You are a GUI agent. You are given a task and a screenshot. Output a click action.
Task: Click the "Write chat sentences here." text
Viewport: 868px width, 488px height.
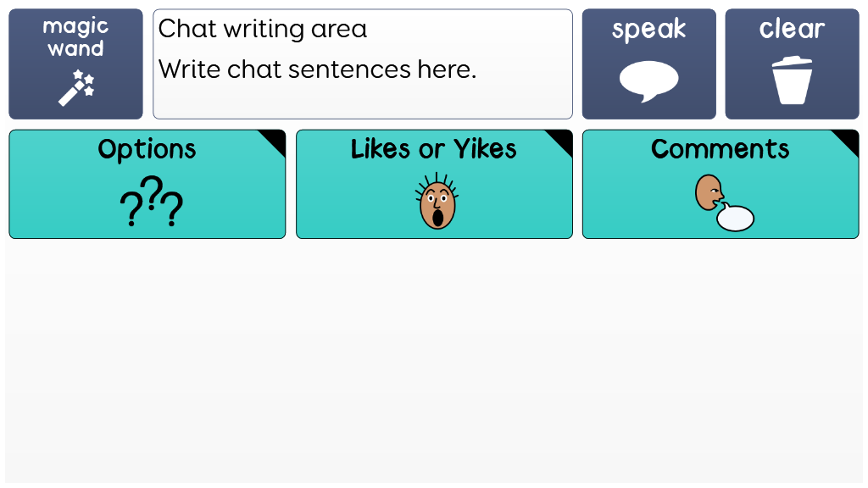(317, 69)
